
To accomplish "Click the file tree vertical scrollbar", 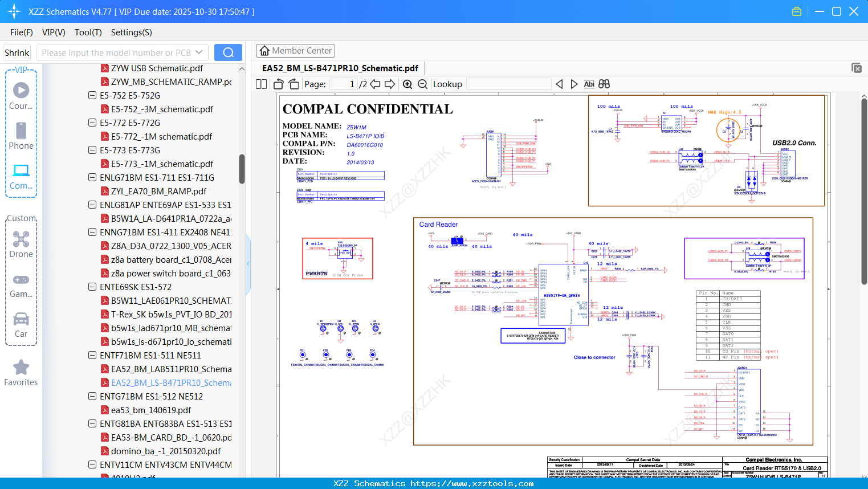I will click(x=242, y=169).
